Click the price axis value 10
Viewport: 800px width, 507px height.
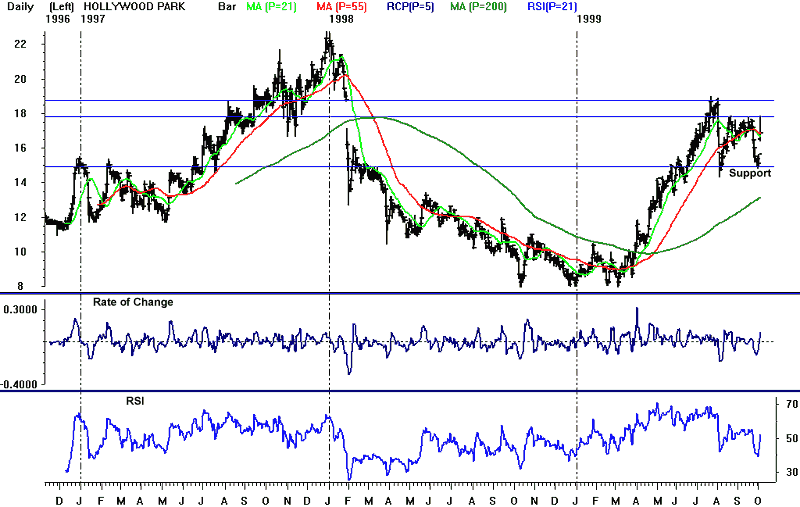point(20,251)
